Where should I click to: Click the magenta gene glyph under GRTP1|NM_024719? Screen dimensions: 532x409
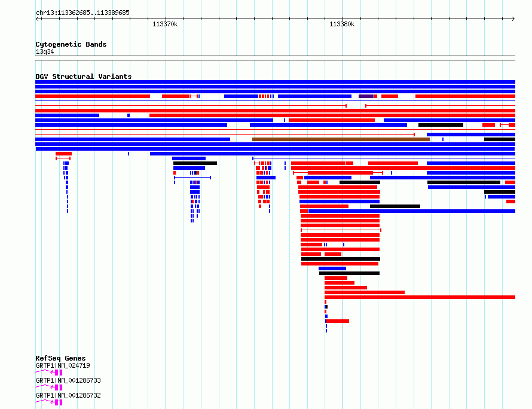tap(49, 373)
